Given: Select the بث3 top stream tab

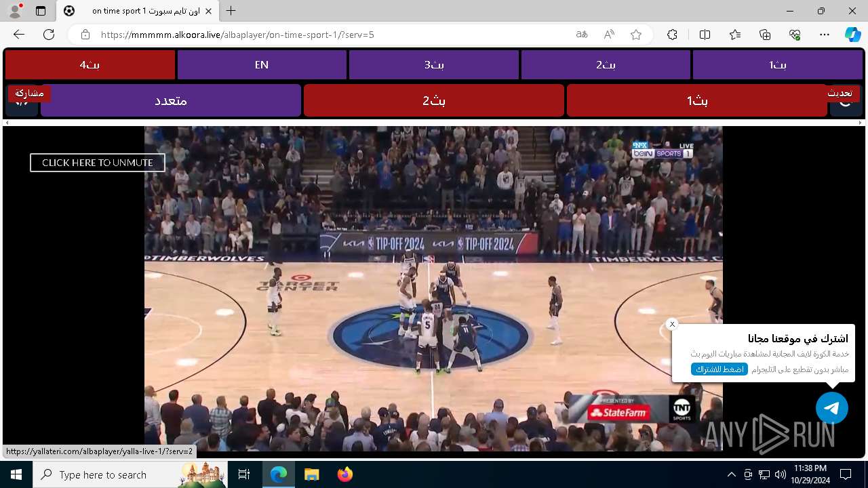Looking at the screenshot, I should [x=434, y=65].
